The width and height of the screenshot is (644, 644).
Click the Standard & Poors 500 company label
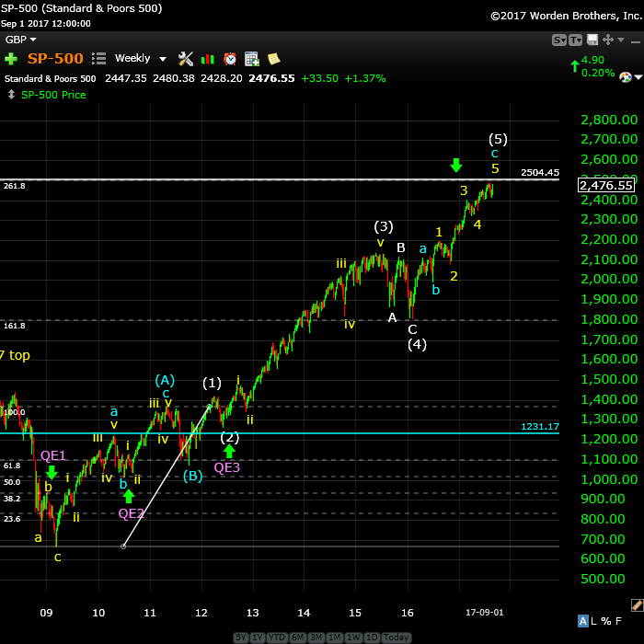[x=50, y=78]
